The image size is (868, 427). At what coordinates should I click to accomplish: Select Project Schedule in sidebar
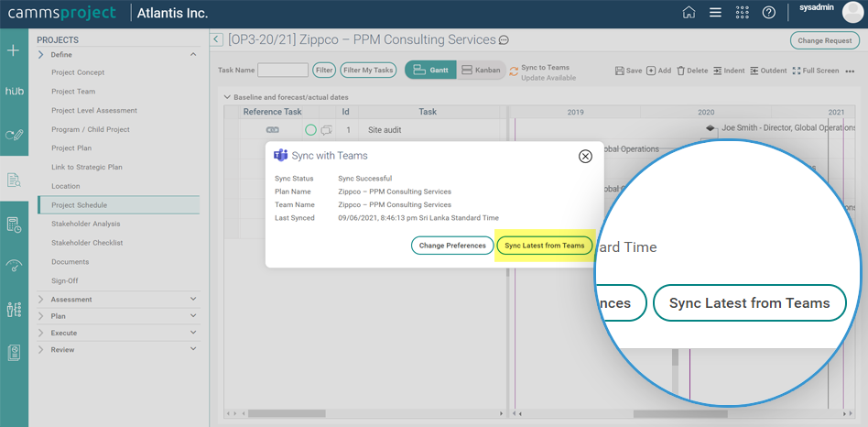pyautogui.click(x=118, y=205)
